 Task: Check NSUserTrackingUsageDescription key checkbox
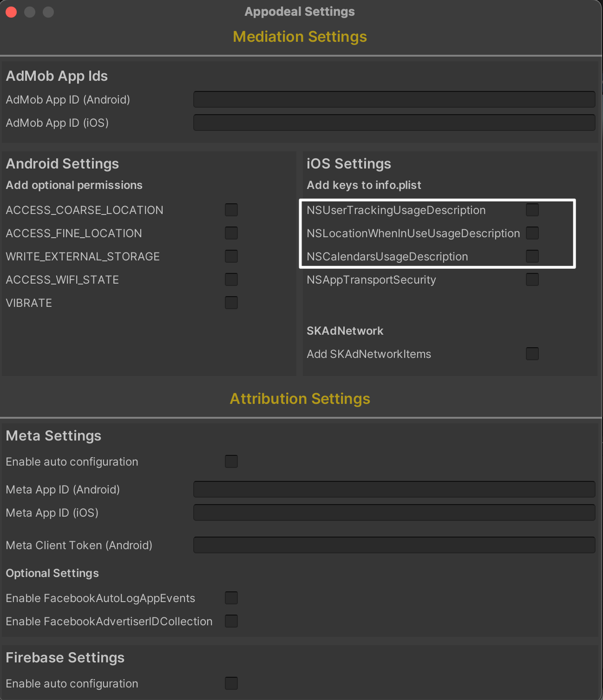[x=532, y=210]
